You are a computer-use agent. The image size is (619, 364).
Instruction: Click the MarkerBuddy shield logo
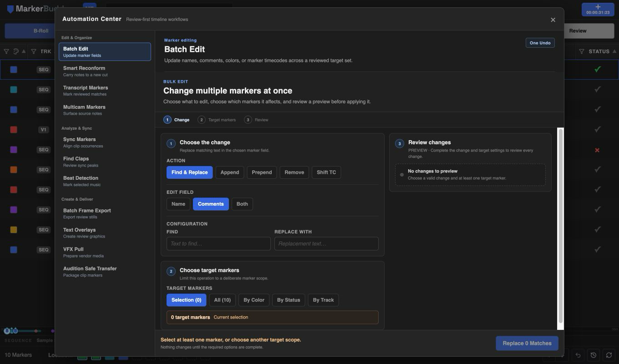[10, 9]
